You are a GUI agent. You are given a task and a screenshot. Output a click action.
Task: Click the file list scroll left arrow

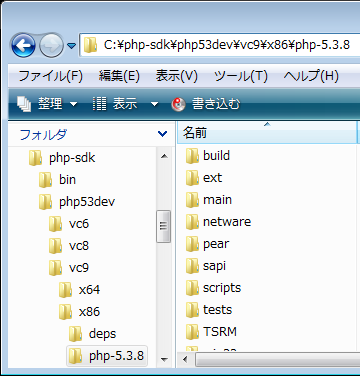(185, 360)
